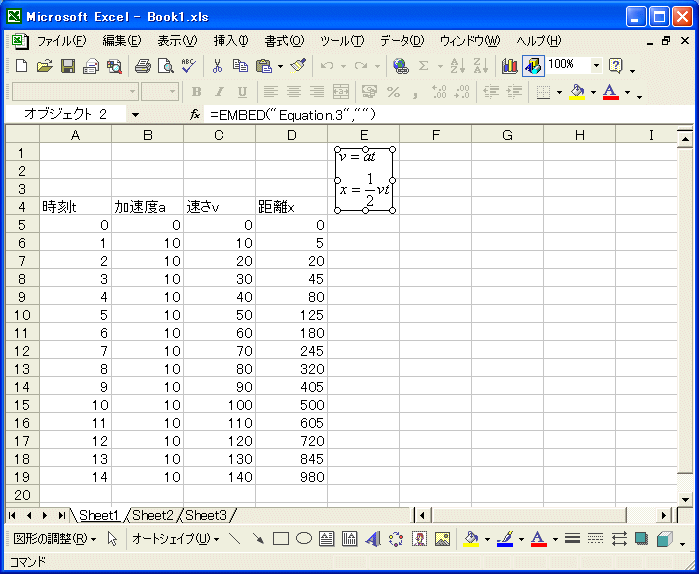Click the Dash Style icon

tap(596, 539)
